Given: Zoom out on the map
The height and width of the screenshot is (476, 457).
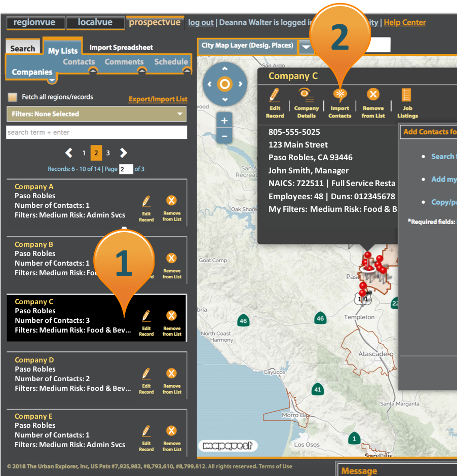Looking at the screenshot, I should click(224, 136).
